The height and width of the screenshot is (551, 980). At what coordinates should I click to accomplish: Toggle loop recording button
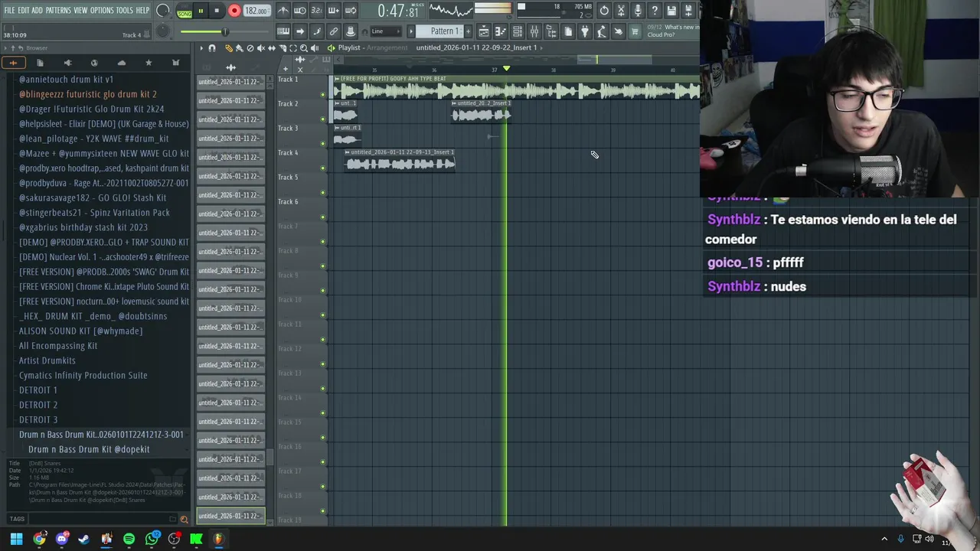351,11
